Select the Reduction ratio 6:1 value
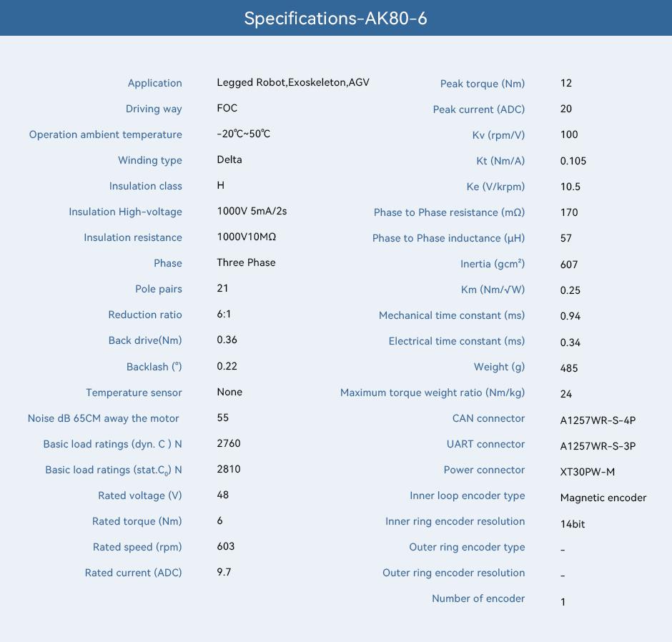 [x=224, y=314]
